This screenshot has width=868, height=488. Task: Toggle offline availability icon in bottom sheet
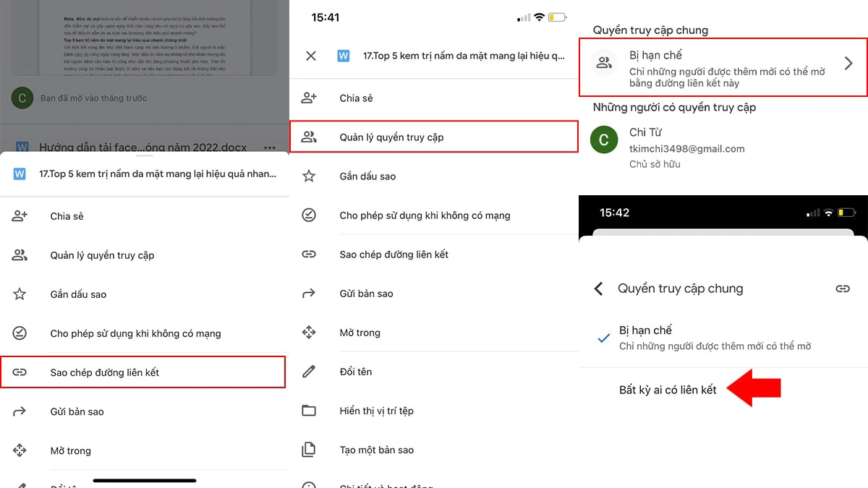(x=20, y=333)
